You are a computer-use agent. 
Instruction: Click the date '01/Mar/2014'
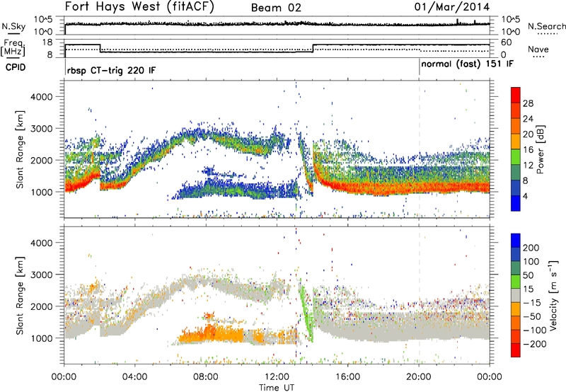451,7
